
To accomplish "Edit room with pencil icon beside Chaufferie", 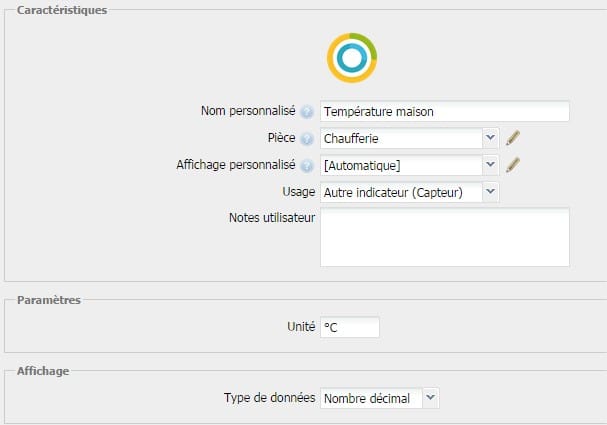I will pos(513,138).
